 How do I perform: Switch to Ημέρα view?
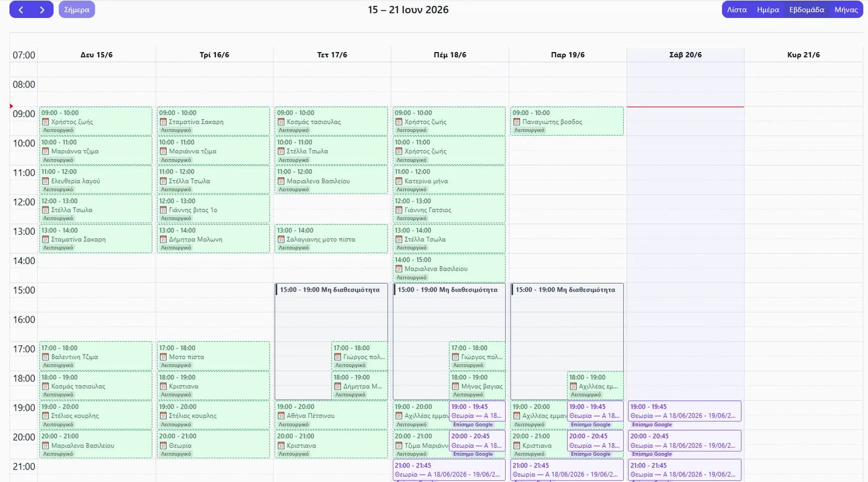(x=768, y=10)
